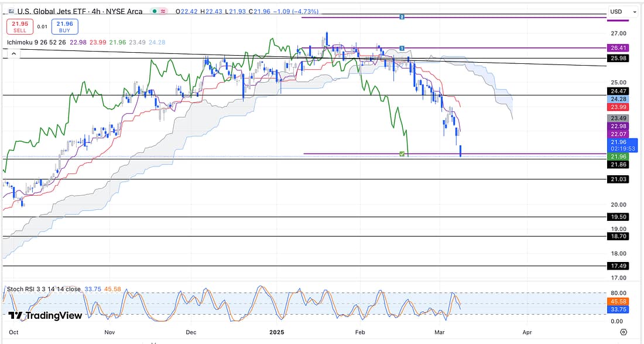This screenshot has height=344, width=644.
Task: Click the green market status dot icon
Action: pos(154,11)
